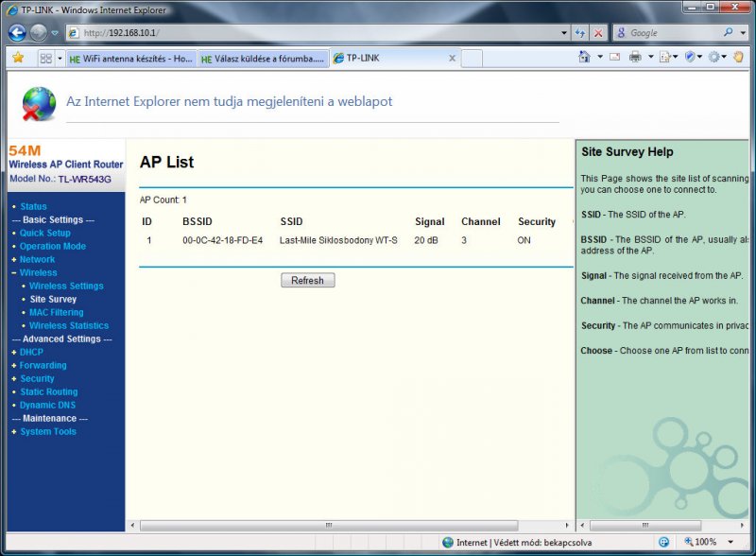756x556 pixels.
Task: Open the Tools gear menu
Action: (x=713, y=57)
